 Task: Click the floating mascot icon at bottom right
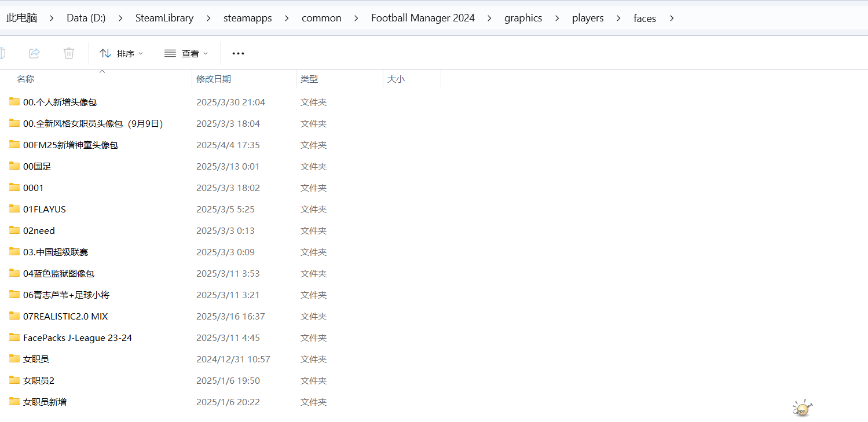[x=802, y=408]
